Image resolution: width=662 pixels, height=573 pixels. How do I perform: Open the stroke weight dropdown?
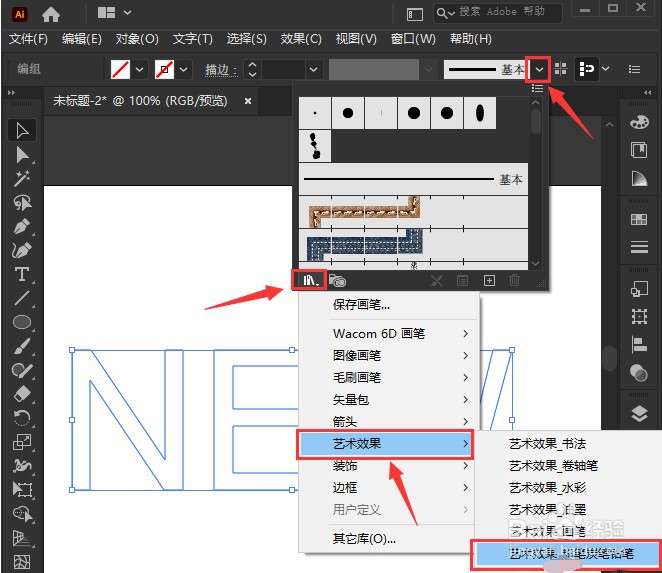click(x=313, y=69)
